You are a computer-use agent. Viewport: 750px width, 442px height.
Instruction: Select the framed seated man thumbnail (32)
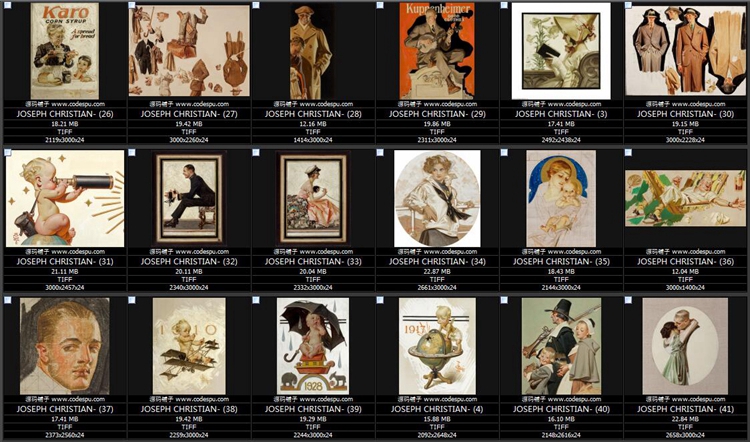(x=189, y=198)
